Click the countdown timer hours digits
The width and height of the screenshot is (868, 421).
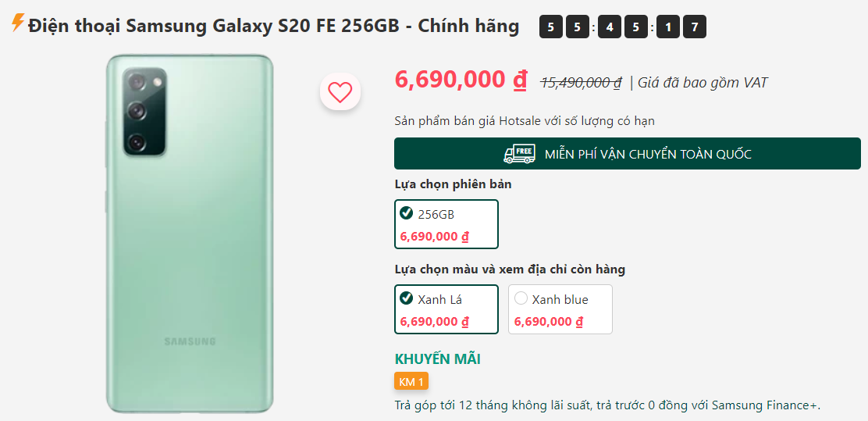563,27
